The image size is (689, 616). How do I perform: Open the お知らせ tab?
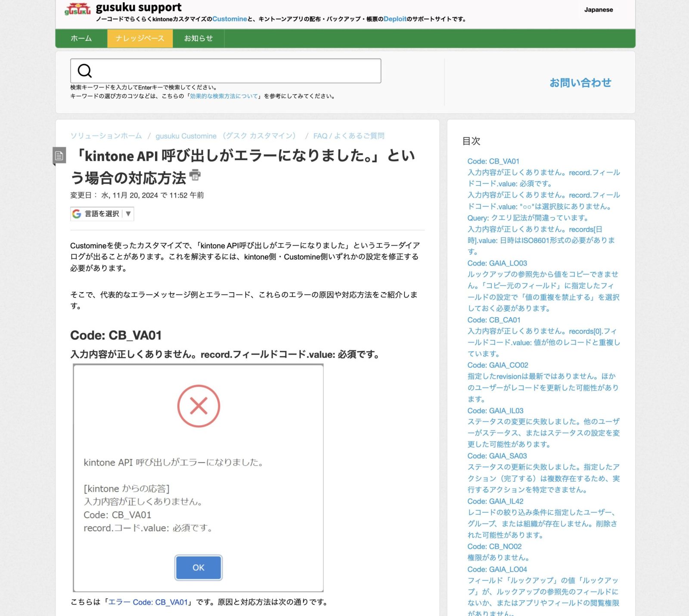pos(199,38)
